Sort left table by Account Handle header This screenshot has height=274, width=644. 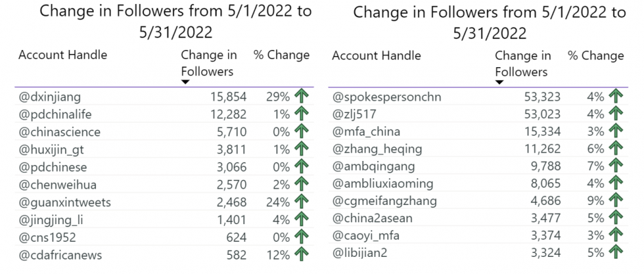pyautogui.click(x=63, y=55)
